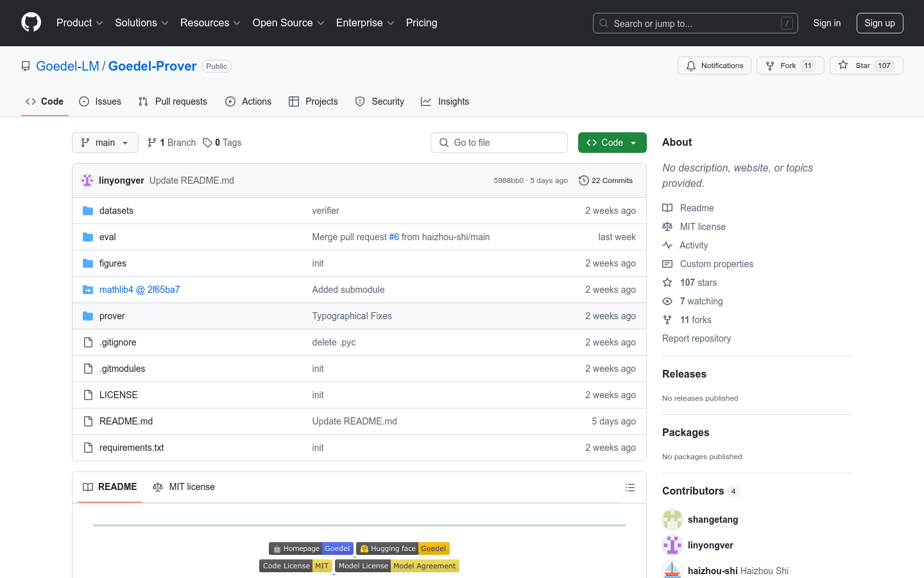Open the 22 Commits history
This screenshot has height=578, width=924.
point(606,180)
